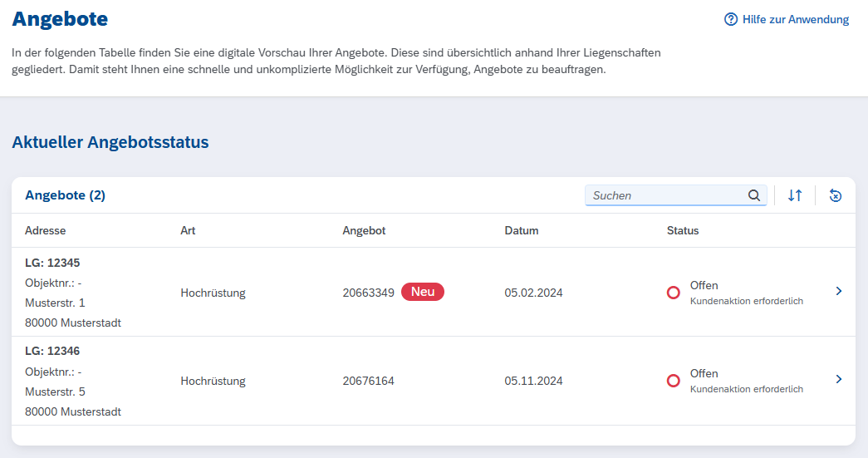
Task: Open details chevron for LG: 12346 row
Action: click(x=838, y=379)
